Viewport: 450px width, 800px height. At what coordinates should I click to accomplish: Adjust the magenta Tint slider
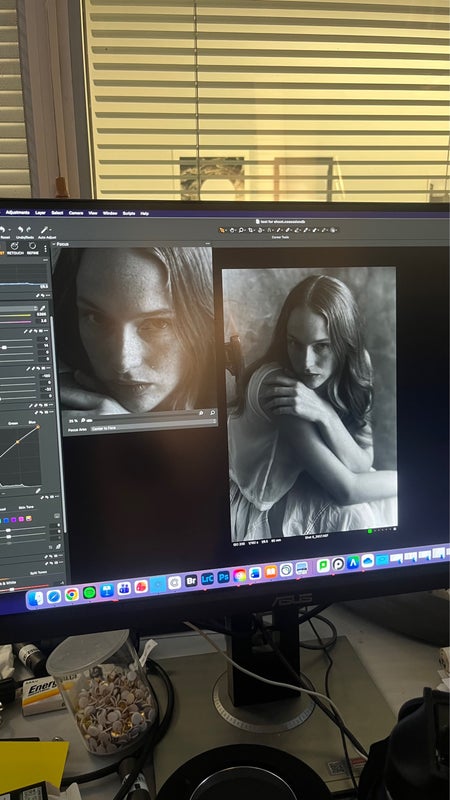[x=15, y=322]
